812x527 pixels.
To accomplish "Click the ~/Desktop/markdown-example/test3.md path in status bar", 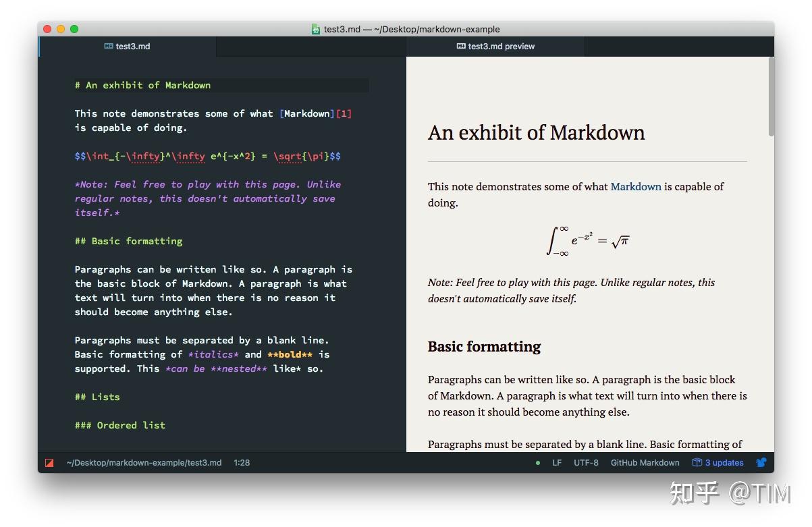I will (x=144, y=463).
